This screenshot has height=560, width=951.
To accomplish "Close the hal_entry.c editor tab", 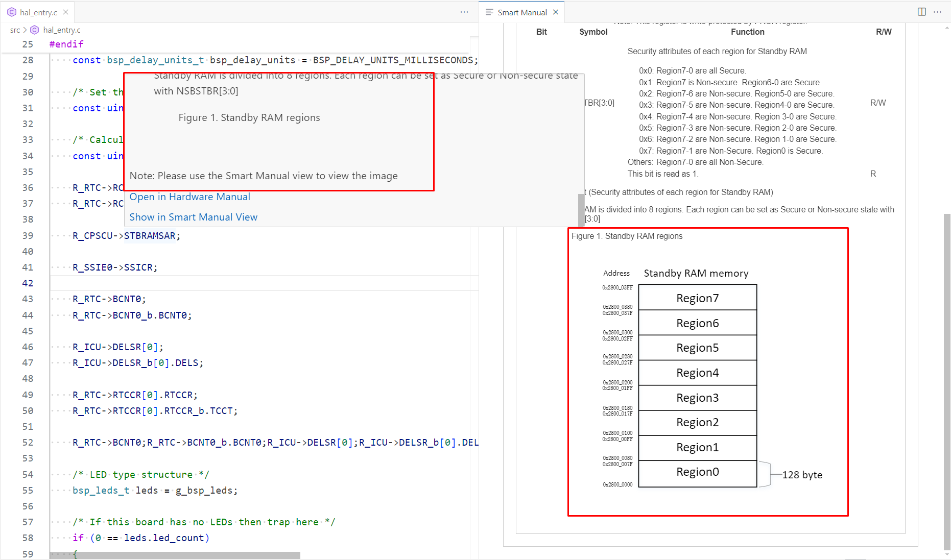I will coord(65,12).
